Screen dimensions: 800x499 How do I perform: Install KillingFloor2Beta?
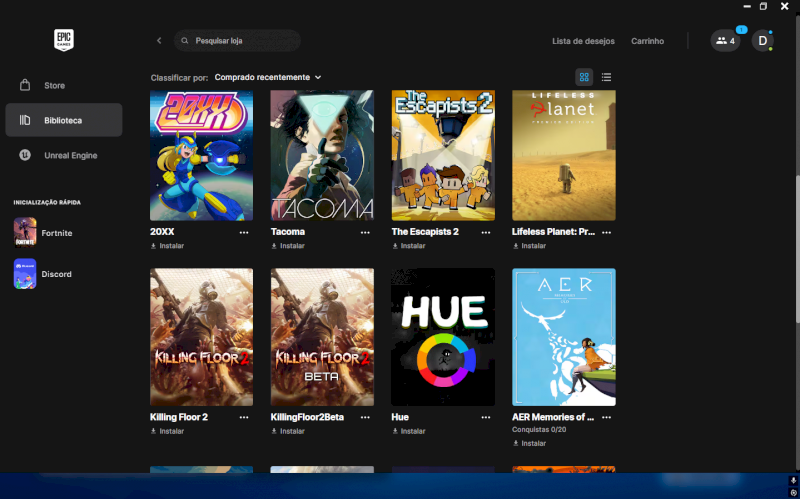pyautogui.click(x=288, y=431)
